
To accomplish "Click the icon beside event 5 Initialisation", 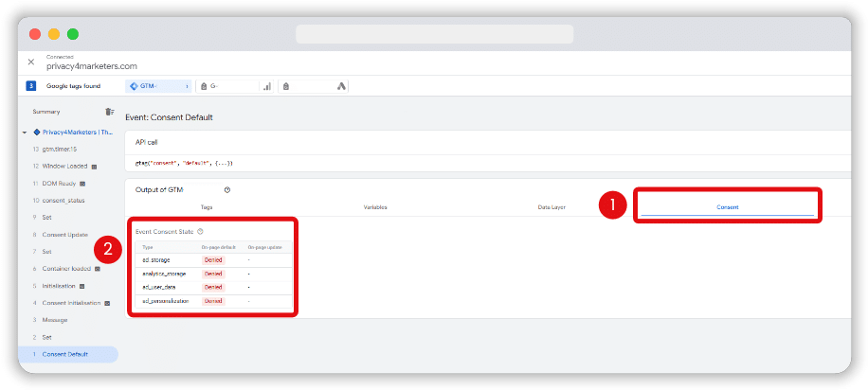I will 81,286.
